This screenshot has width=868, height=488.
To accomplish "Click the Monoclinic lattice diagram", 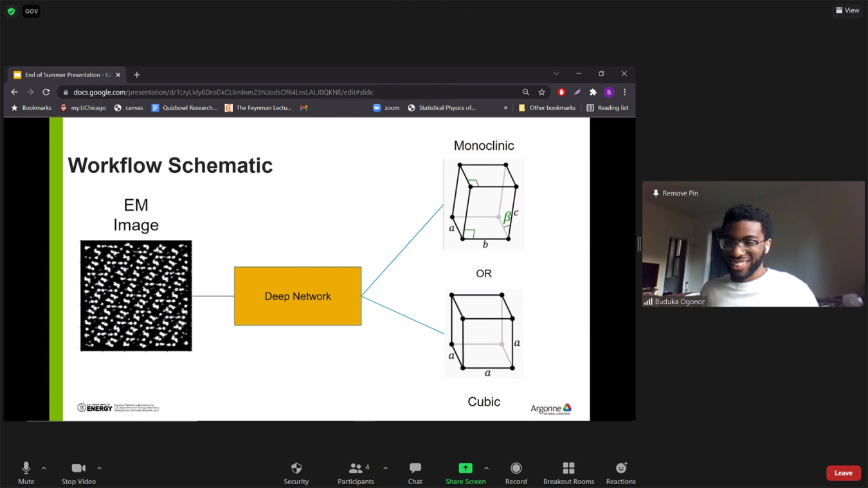I will 484,204.
